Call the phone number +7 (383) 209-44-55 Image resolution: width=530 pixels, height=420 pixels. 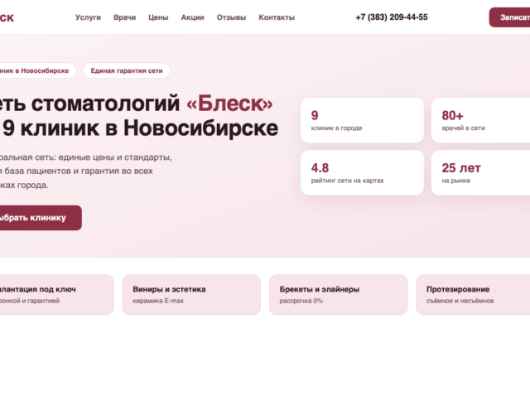(x=392, y=17)
